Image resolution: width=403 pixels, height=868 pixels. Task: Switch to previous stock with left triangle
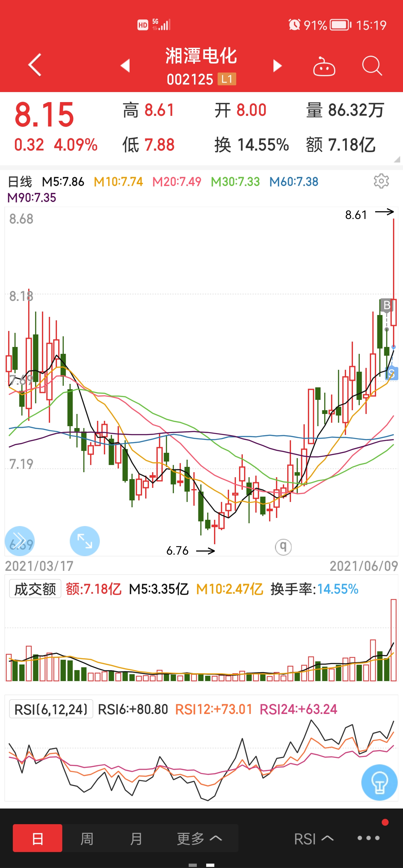tap(125, 65)
